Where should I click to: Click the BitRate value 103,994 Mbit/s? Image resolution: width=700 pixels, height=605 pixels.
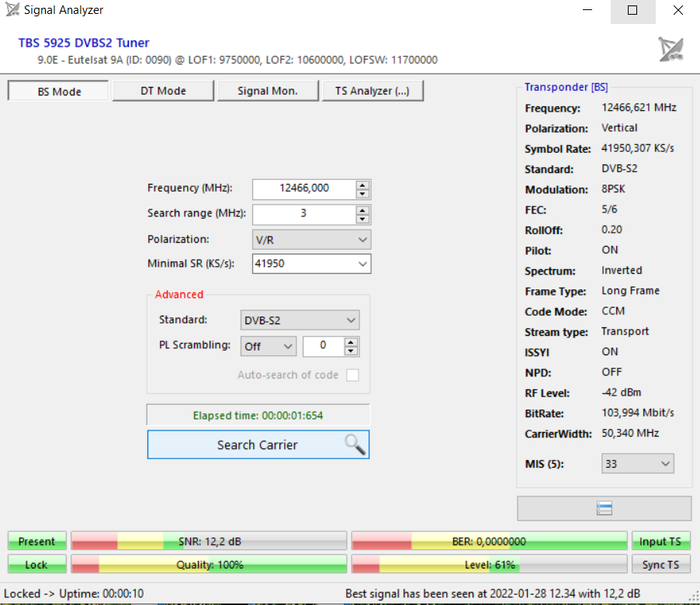(x=637, y=413)
